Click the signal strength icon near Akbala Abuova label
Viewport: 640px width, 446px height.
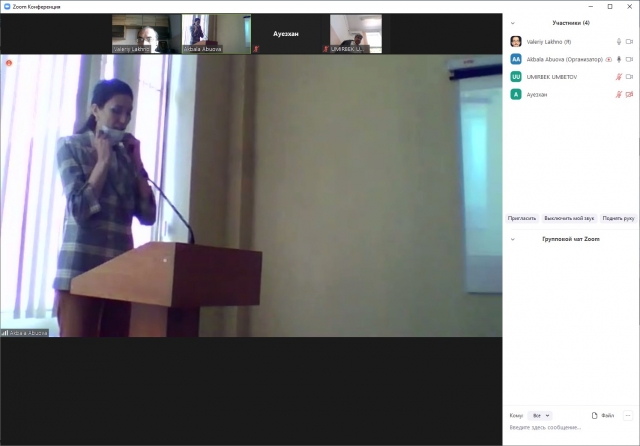pyautogui.click(x=5, y=333)
